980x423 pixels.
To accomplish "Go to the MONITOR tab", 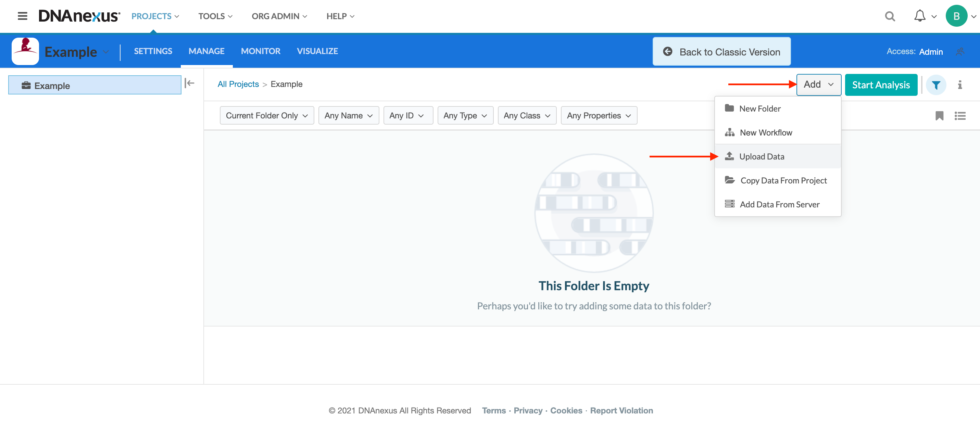I will 261,51.
